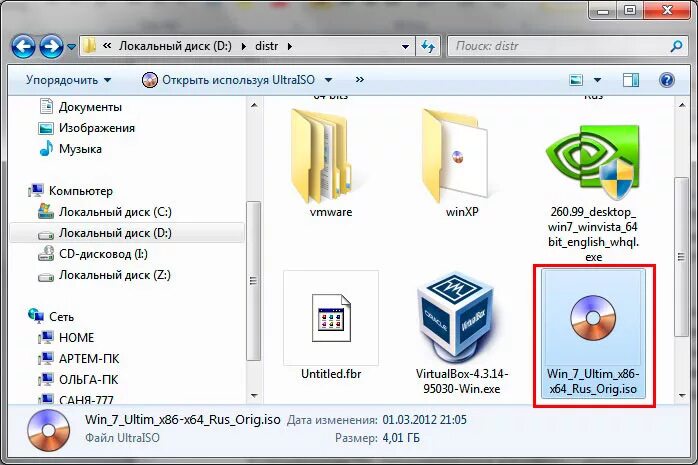The height and width of the screenshot is (465, 698).
Task: Select the VirtualBox installer icon
Action: point(455,319)
